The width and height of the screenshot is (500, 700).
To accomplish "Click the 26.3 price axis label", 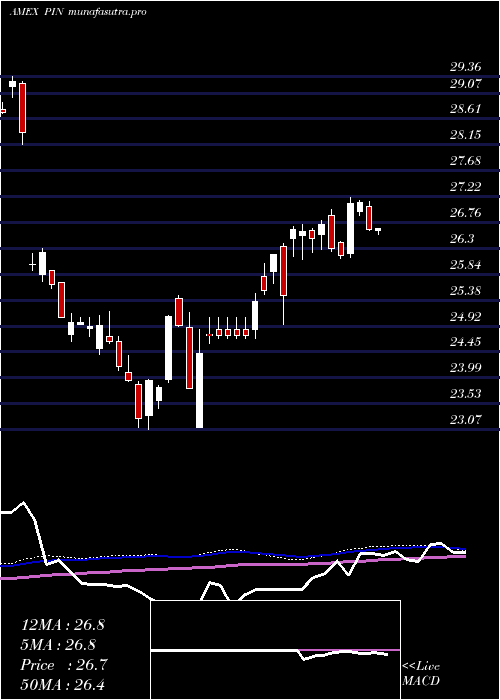I will (462, 238).
